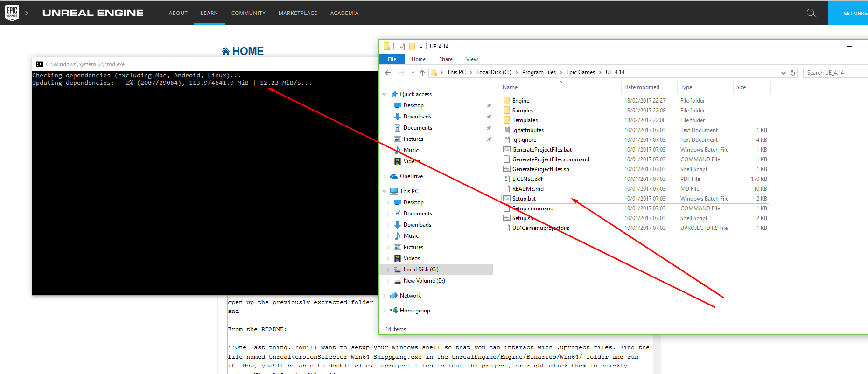Click the cmd.exe window title icon
Viewport: 868px width, 374px height.
coord(40,64)
